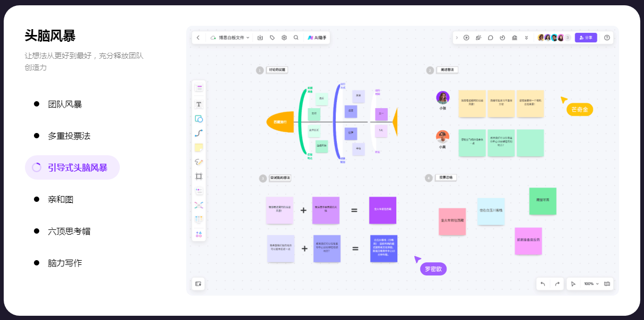Expand the 100% zoom dropdown
The image size is (644, 320).
click(x=591, y=284)
